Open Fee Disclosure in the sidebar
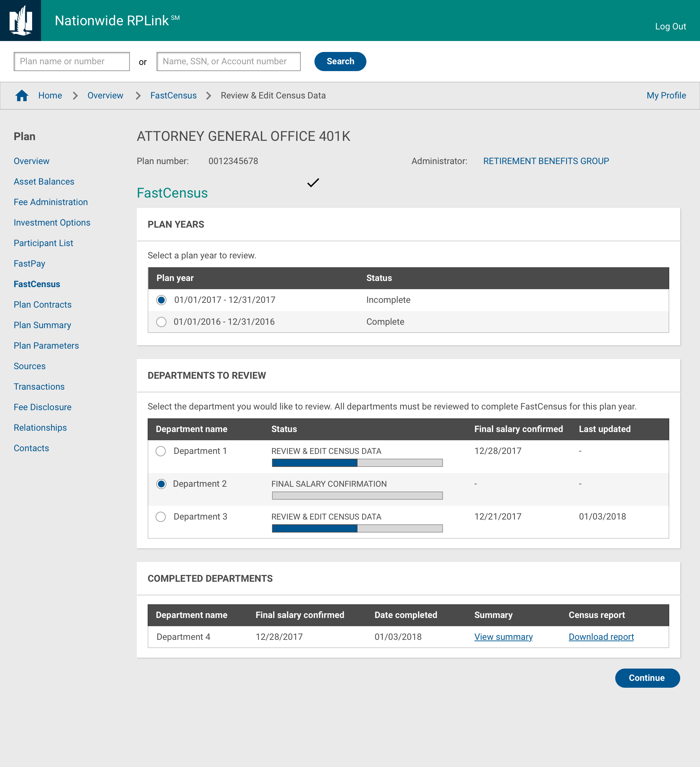The width and height of the screenshot is (700, 767). coord(42,407)
